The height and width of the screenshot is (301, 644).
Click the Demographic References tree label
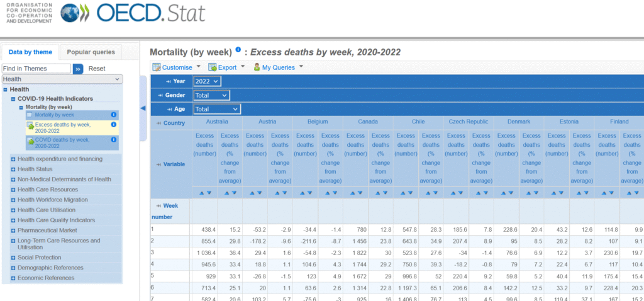click(x=50, y=268)
